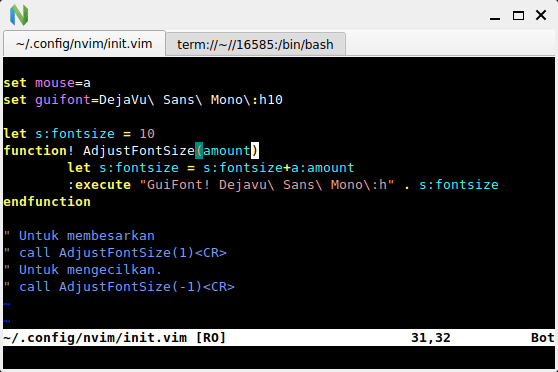Click the 'endfunction' keyword
Screen dimensions: 558x372
click(x=47, y=202)
